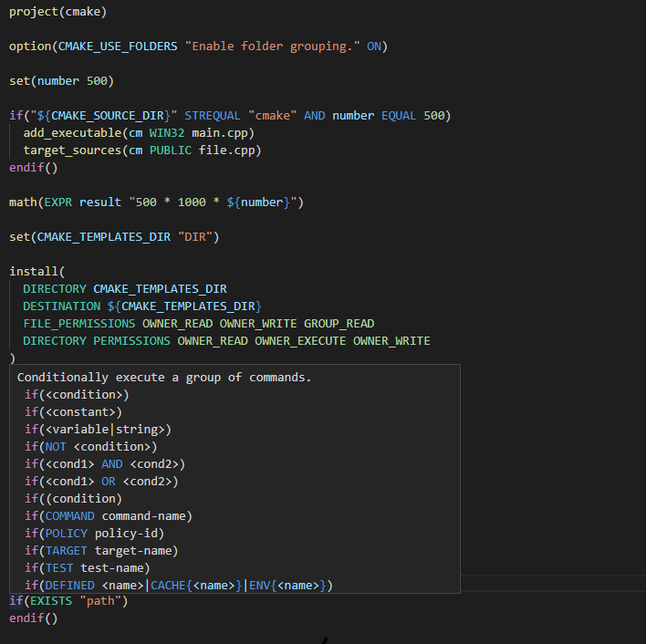The width and height of the screenshot is (646, 644).
Task: Click the DESTINATION keyword
Action: [x=62, y=306]
